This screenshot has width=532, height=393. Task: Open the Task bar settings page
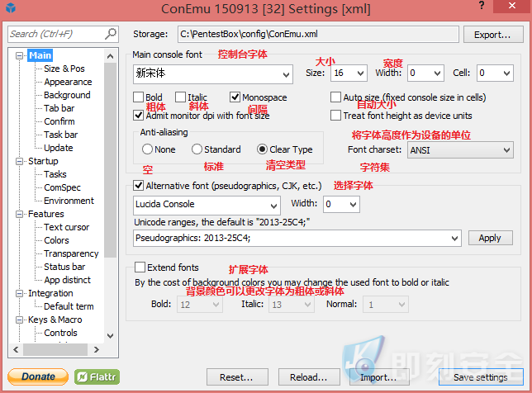[x=61, y=135]
